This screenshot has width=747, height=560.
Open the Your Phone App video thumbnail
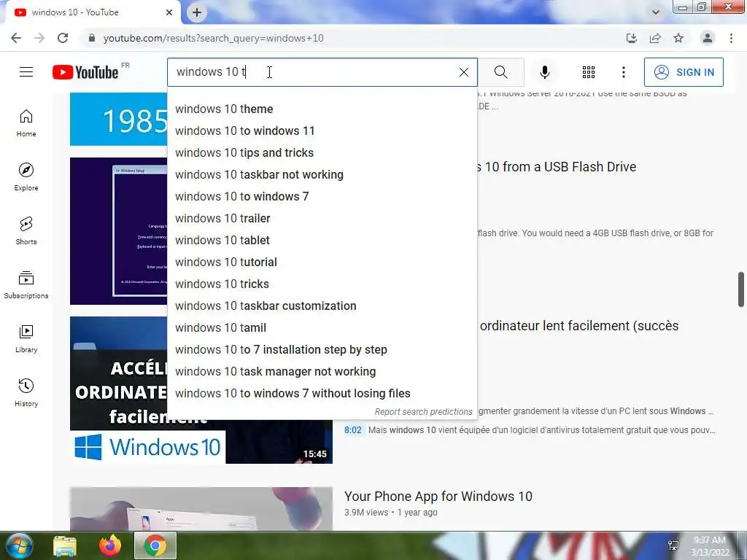click(x=201, y=508)
